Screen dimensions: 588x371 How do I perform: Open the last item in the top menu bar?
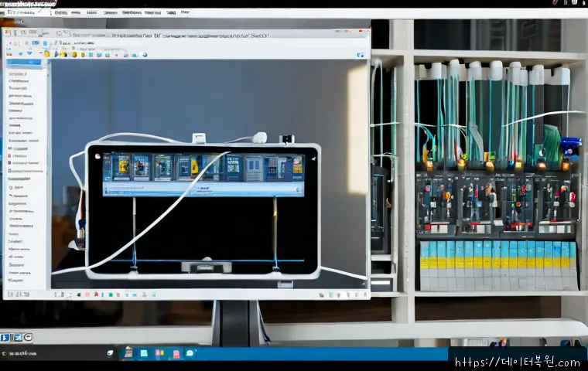185,12
